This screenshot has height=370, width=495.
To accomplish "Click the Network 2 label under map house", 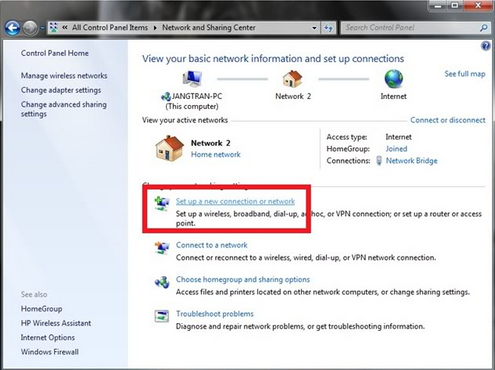I will (293, 96).
